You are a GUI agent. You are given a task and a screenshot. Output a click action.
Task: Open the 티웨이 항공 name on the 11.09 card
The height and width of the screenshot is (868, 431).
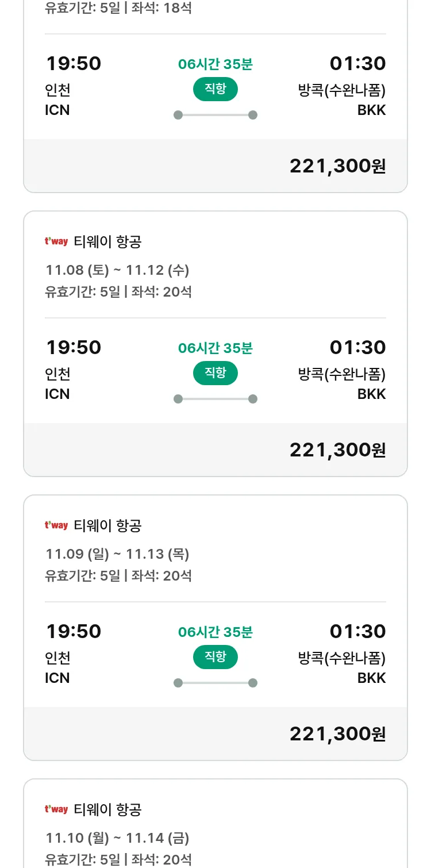107,526
